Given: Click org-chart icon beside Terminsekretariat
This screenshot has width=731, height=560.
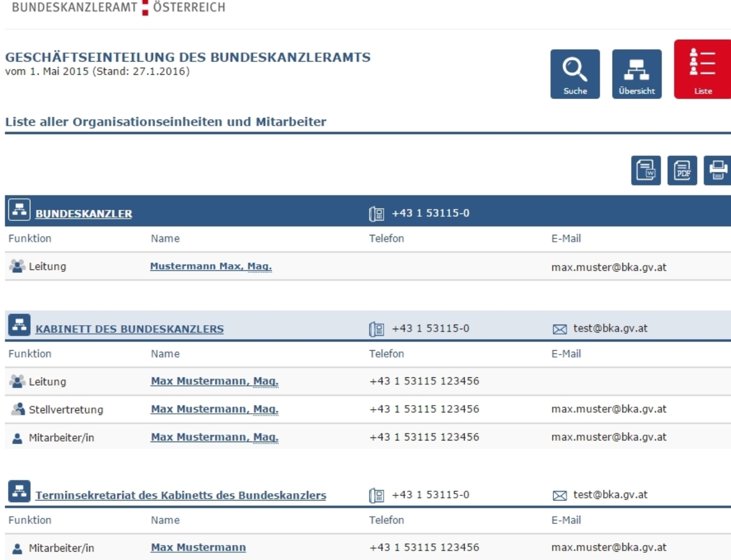Looking at the screenshot, I should click(x=19, y=491).
